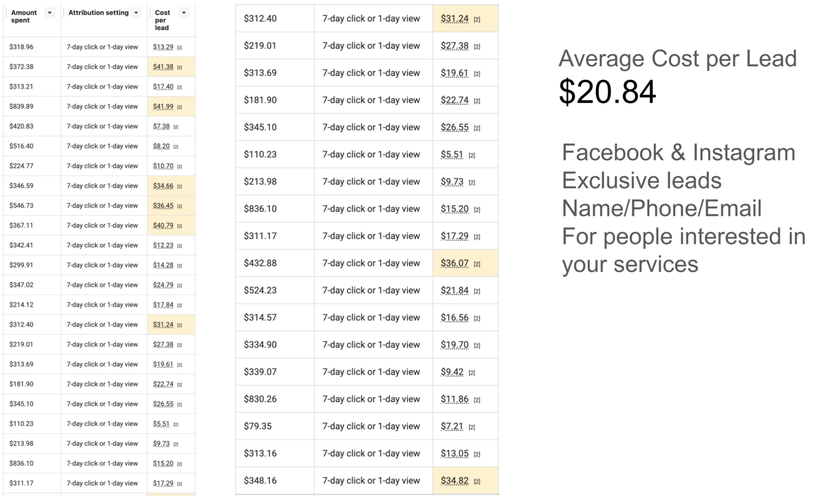Click the [2] footnote icon next to $7.21
Screen dimensions: 829x504
471,427
